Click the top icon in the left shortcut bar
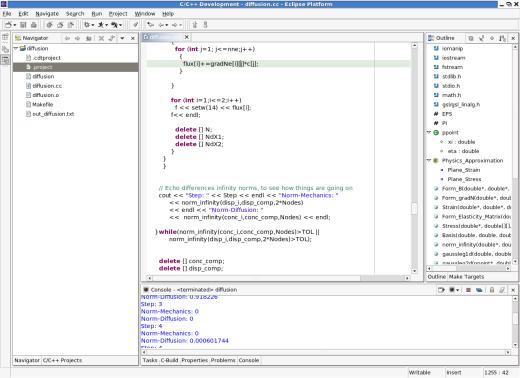520x378 pixels. tap(5, 37)
